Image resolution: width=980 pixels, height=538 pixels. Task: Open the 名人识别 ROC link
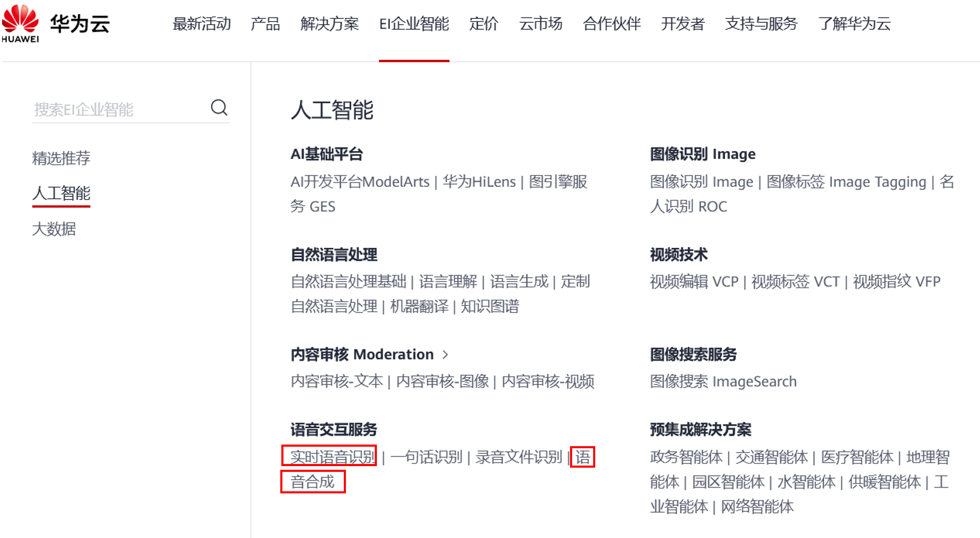[x=689, y=206]
